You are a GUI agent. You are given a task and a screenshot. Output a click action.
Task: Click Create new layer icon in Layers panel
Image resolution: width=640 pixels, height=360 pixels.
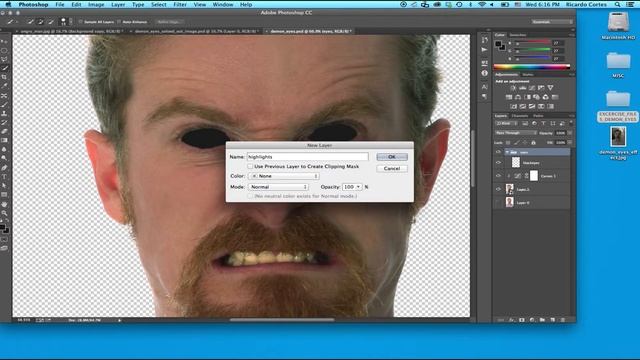coord(552,320)
